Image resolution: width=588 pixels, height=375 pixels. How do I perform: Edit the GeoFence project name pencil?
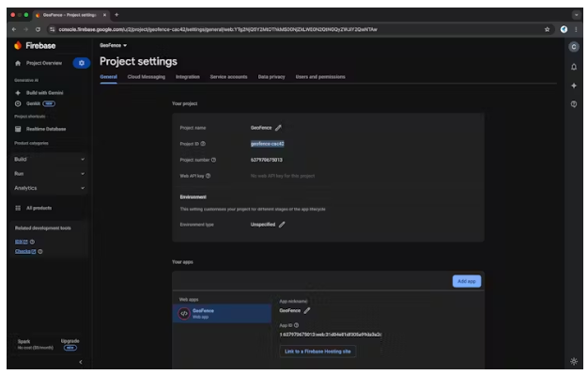point(278,128)
